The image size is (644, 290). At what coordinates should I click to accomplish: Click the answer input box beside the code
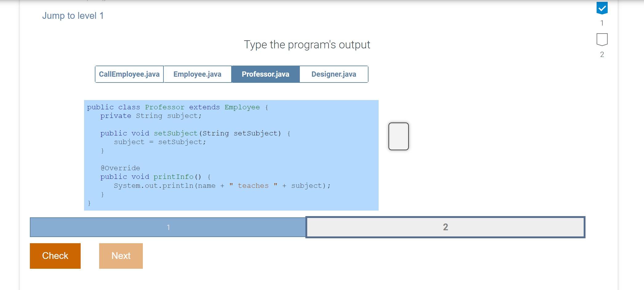[399, 136]
